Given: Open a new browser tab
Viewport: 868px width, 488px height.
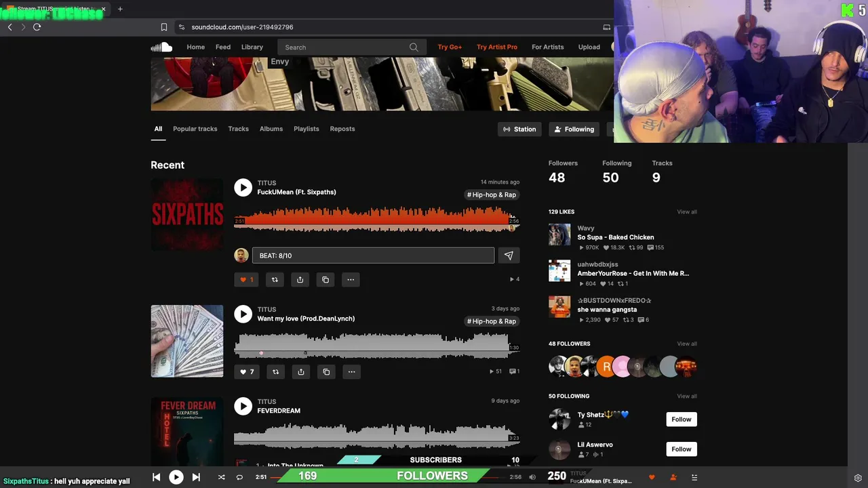Looking at the screenshot, I should 120,9.
